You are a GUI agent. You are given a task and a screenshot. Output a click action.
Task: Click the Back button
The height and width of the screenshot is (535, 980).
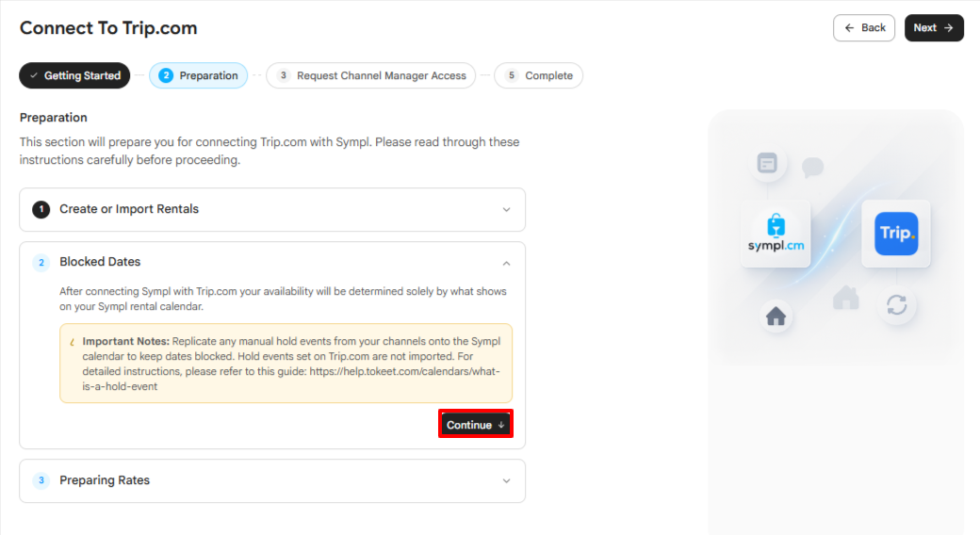tap(864, 28)
